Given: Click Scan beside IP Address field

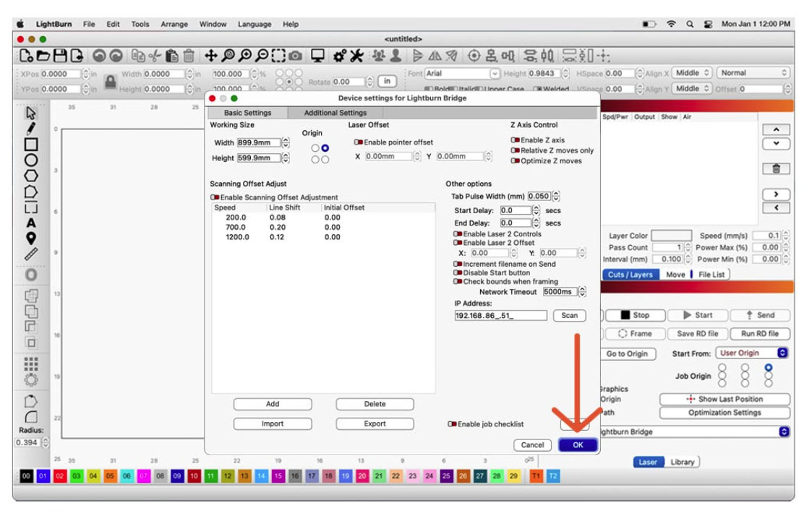Looking at the screenshot, I should click(x=569, y=315).
